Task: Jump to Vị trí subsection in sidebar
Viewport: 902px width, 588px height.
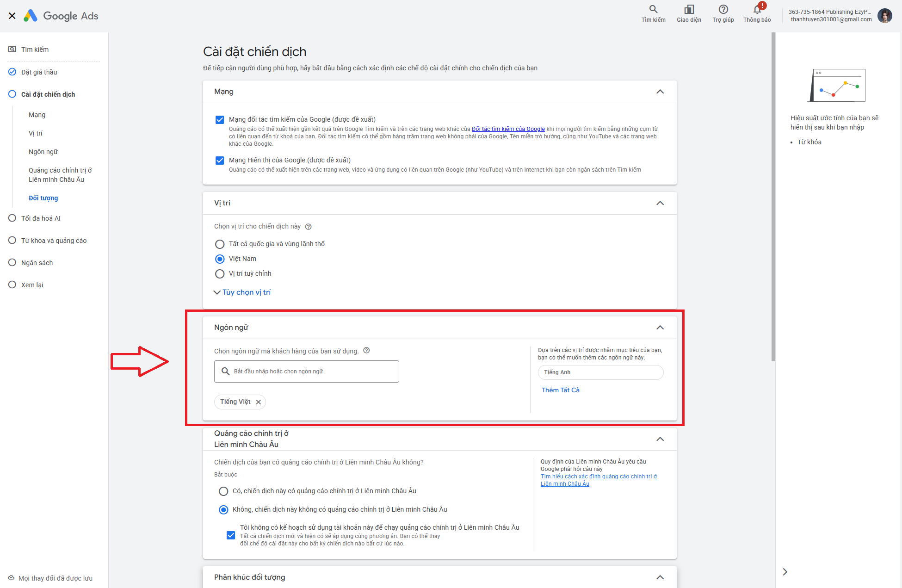Action: pyautogui.click(x=35, y=133)
